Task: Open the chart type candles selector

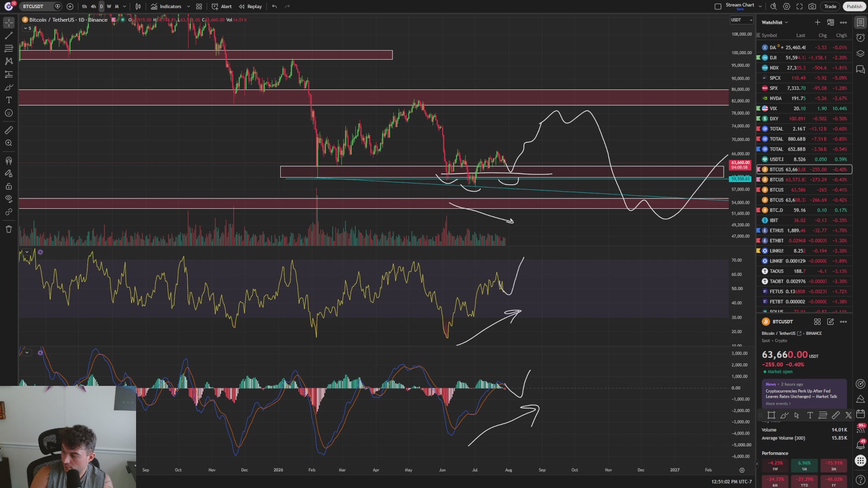Action: coord(138,6)
